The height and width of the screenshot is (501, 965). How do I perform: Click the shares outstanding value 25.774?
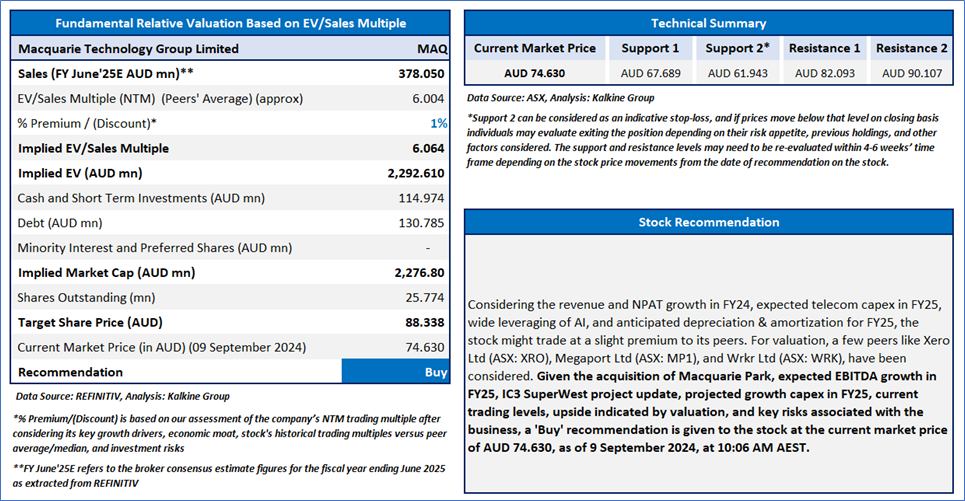click(x=425, y=297)
